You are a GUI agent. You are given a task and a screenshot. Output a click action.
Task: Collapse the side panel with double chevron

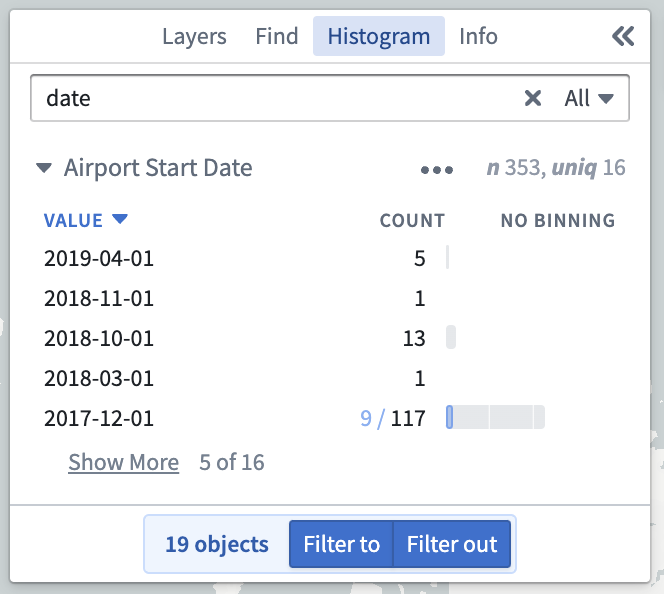pyautogui.click(x=623, y=36)
